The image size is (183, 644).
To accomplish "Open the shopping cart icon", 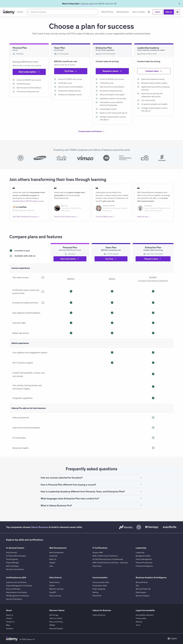I will point(149,12).
